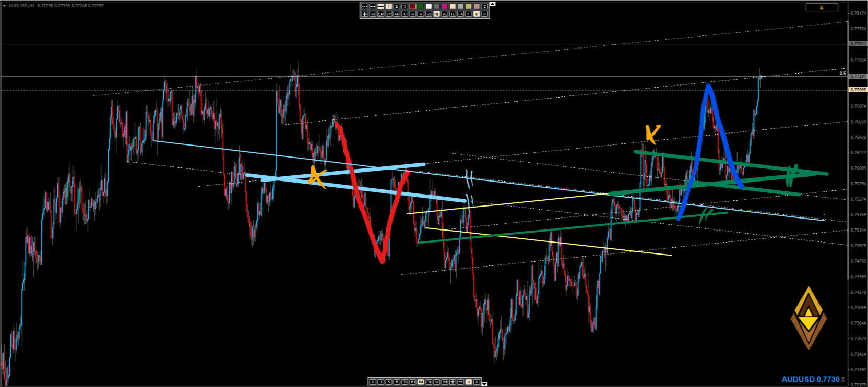Set line width to 3
This screenshot has width=868, height=387.
pos(405,6)
